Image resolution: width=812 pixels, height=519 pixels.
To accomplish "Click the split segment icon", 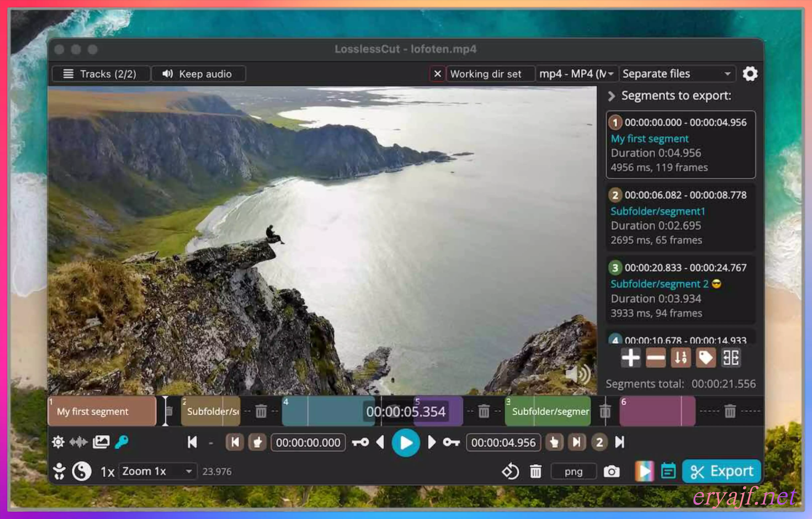I will point(731,358).
